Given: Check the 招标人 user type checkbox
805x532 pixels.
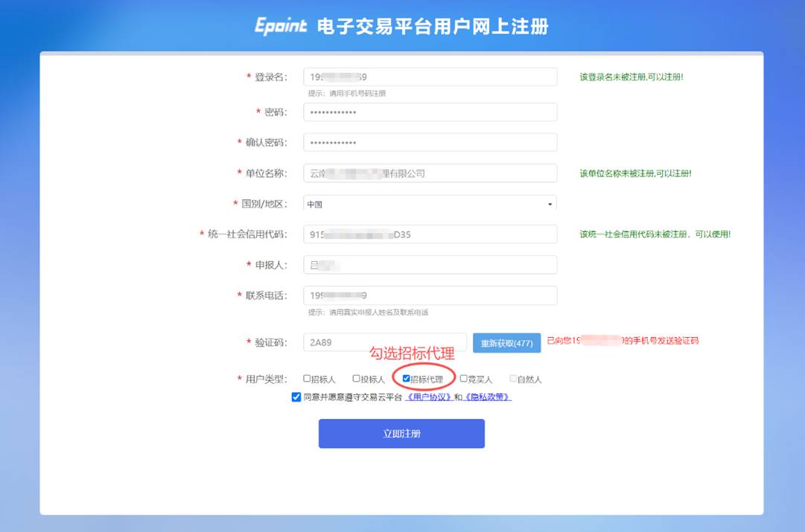Looking at the screenshot, I should point(307,379).
